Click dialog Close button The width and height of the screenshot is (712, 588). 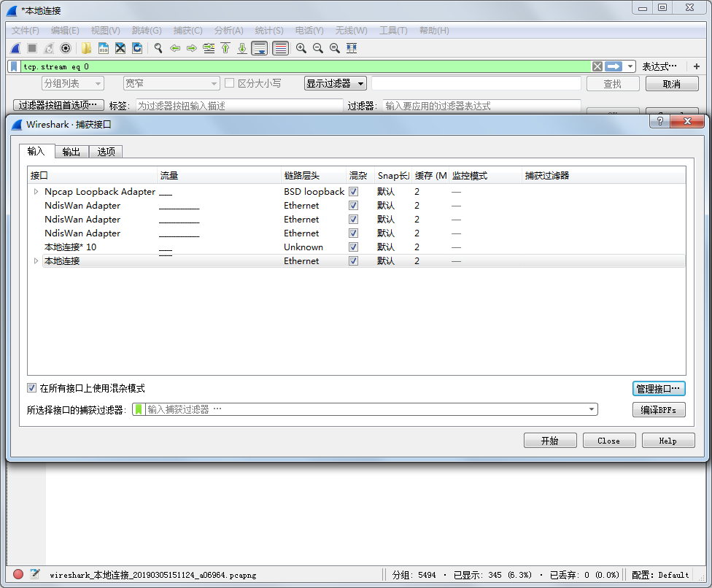coord(609,441)
